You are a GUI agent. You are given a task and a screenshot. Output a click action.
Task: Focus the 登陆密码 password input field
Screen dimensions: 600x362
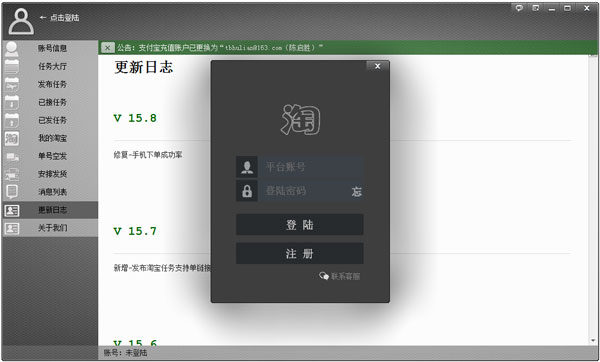(x=306, y=191)
